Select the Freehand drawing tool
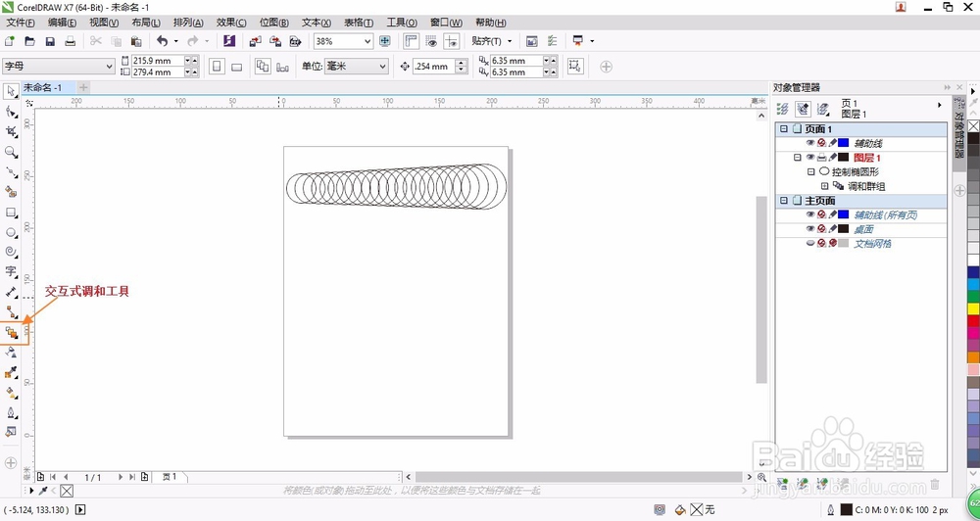 click(11, 171)
